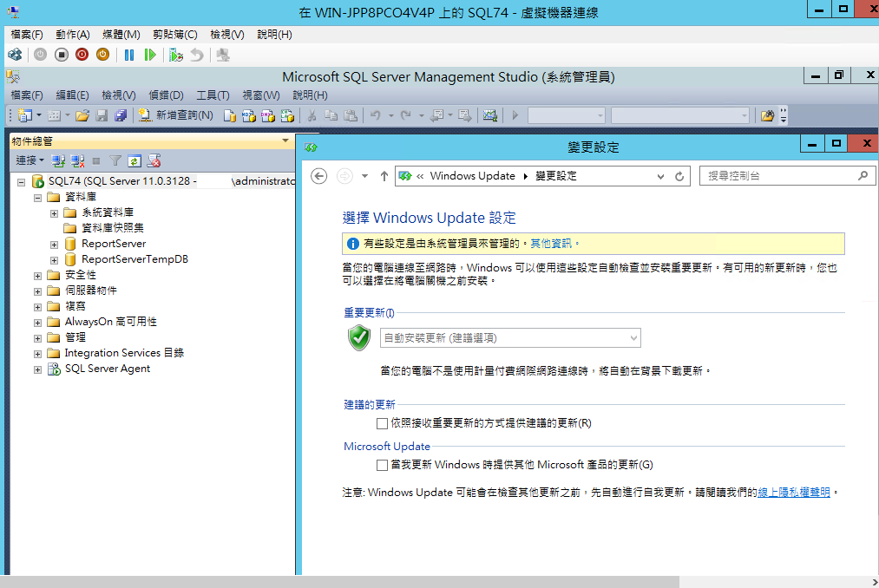The image size is (879, 588).
Task: Expand the SQL Server Agent node
Action: pos(37,370)
